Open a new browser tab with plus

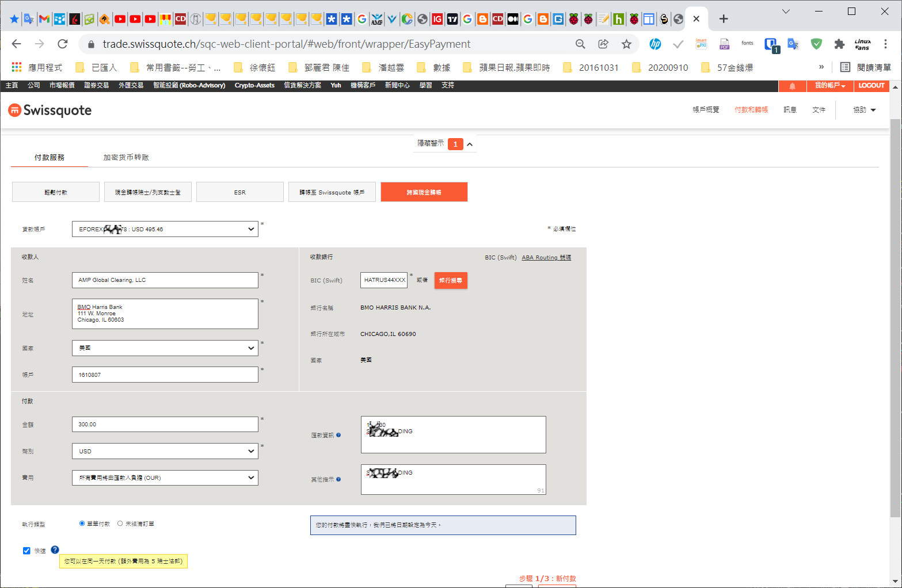724,19
